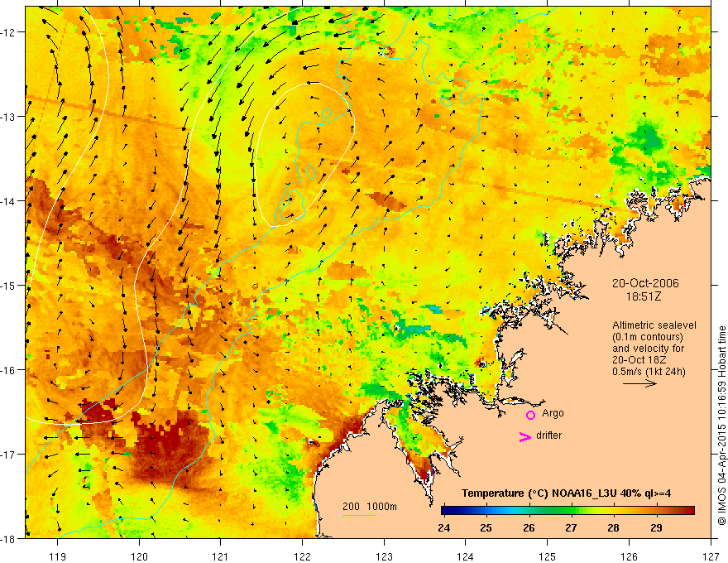Screen dimensions: 728x563
Task: Click latitude axis label -14
Action: tap(9, 201)
